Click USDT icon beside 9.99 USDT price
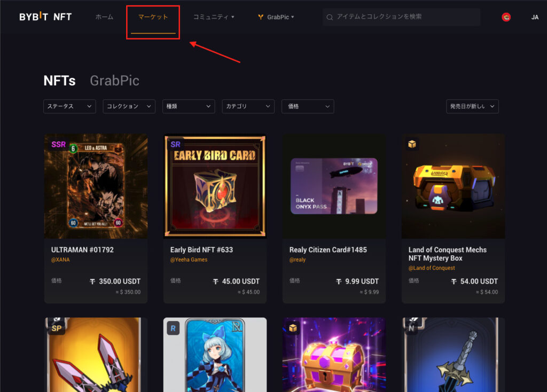The image size is (547, 392). pyautogui.click(x=339, y=281)
